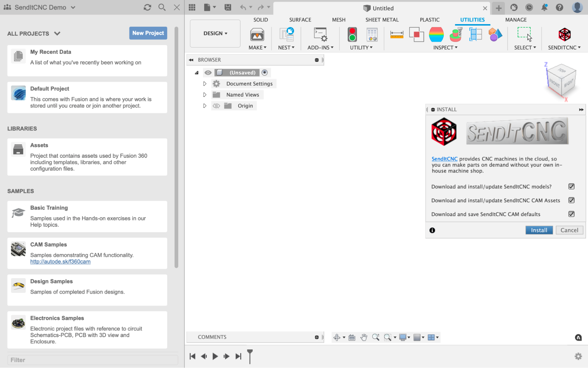The image size is (588, 368).
Task: Select the Zebra analysis rainbow icon
Action: coord(436,35)
